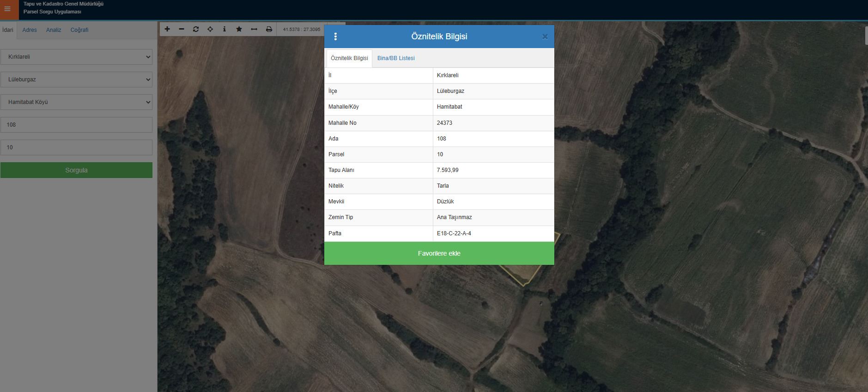This screenshot has height=392, width=868.
Task: Open favorites with the star icon
Action: coord(239,29)
